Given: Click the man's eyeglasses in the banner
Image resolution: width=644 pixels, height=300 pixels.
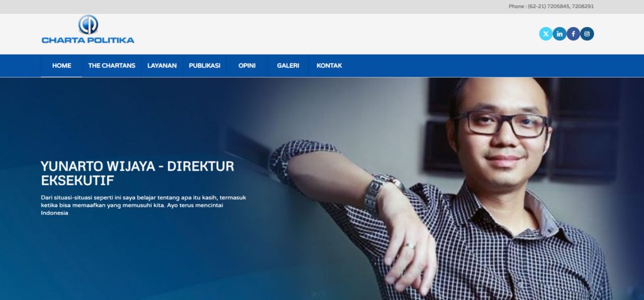Looking at the screenshot, I should tap(500, 123).
